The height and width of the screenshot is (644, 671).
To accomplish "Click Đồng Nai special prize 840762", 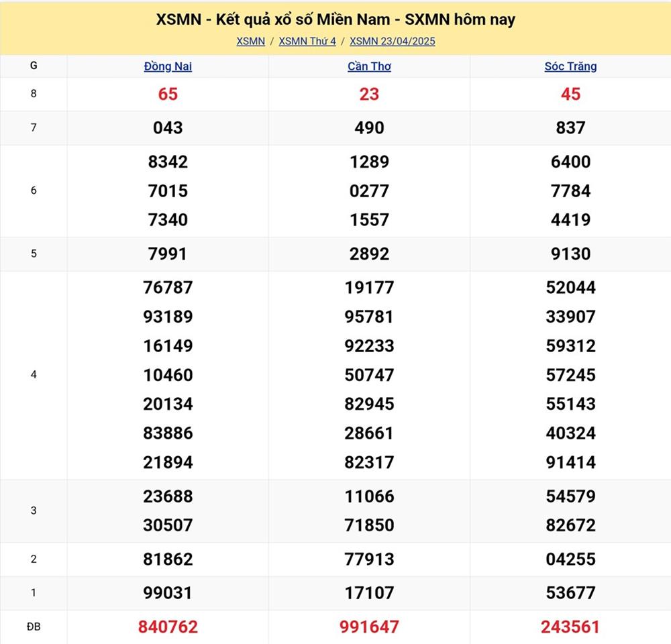I will [x=168, y=627].
